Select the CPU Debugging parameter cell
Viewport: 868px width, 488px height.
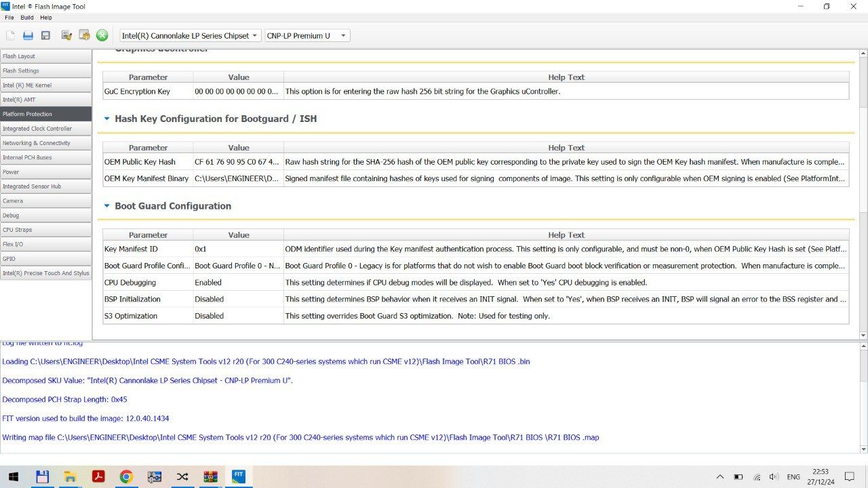pos(148,283)
